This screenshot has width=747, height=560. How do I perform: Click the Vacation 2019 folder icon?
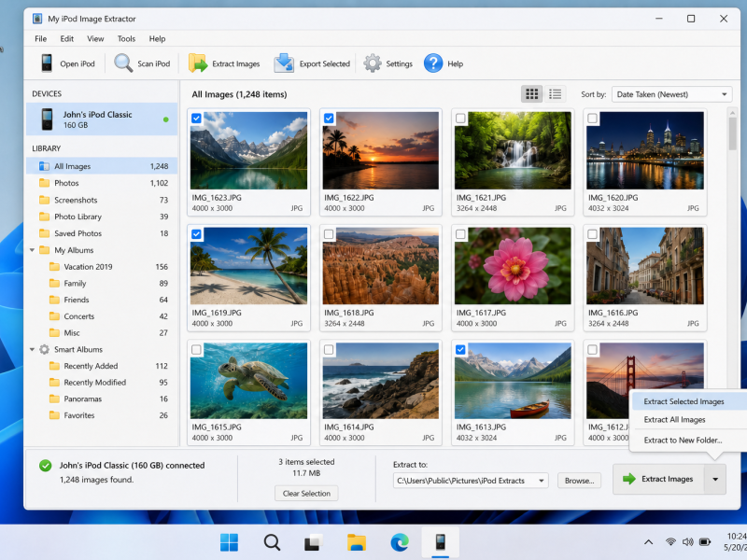54,267
